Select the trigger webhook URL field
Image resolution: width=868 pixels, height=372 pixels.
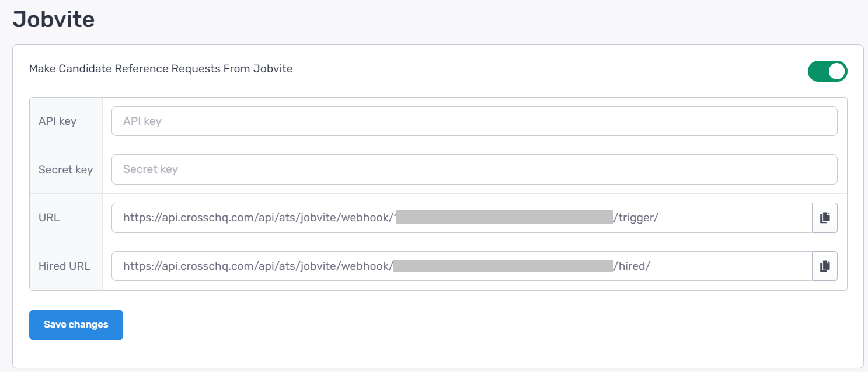point(462,218)
